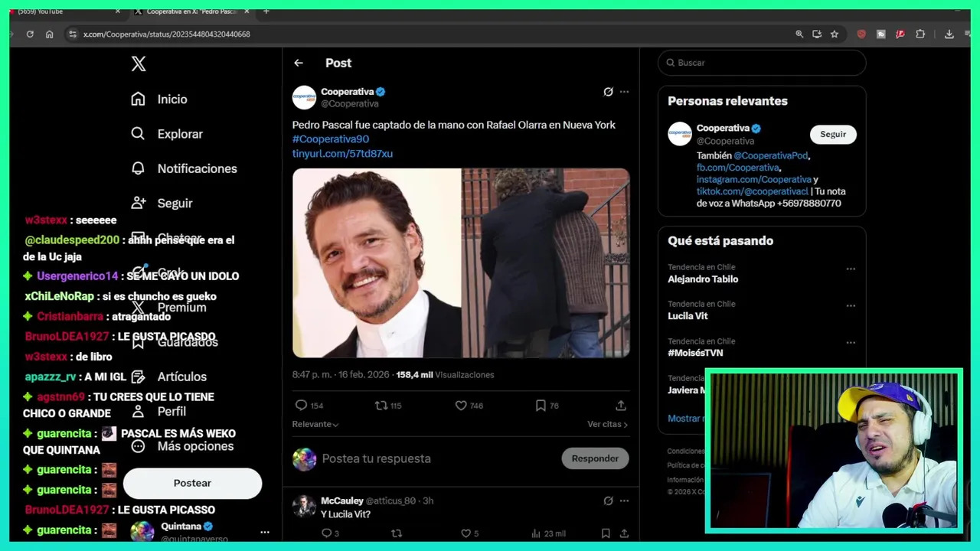This screenshot has width=980, height=551.
Task: Bookmark the post with 76 saves
Action: point(541,406)
